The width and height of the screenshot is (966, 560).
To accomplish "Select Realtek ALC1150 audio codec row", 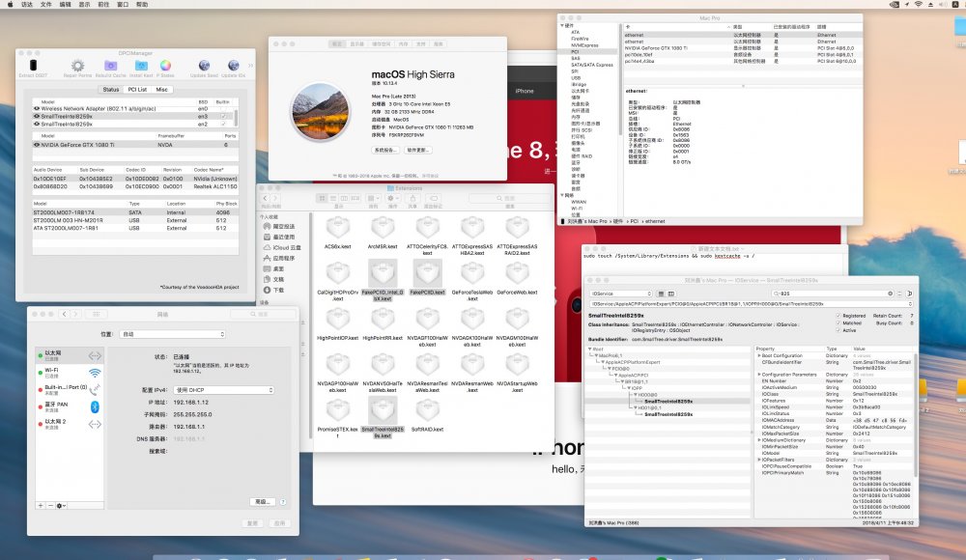I will [135, 186].
